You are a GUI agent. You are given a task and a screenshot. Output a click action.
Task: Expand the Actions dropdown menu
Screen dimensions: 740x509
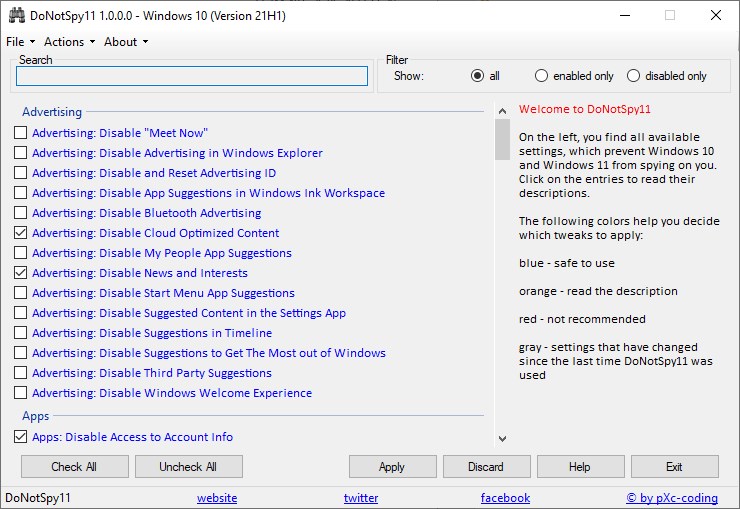pyautogui.click(x=69, y=42)
